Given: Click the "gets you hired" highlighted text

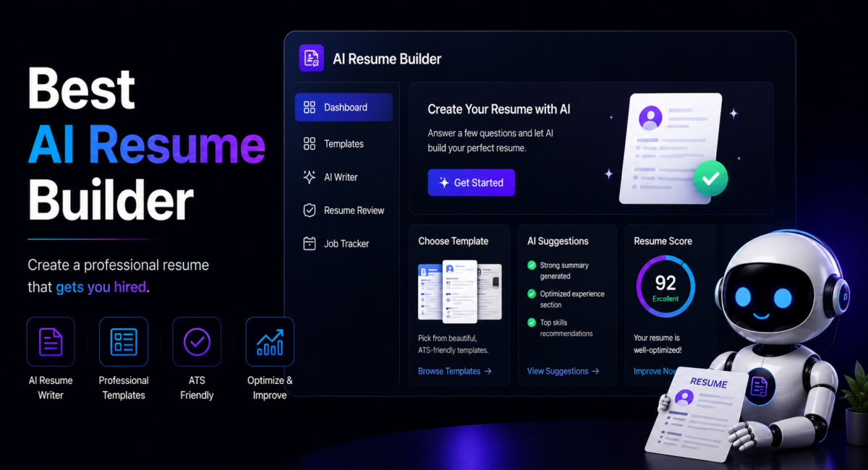Looking at the screenshot, I should (x=101, y=287).
